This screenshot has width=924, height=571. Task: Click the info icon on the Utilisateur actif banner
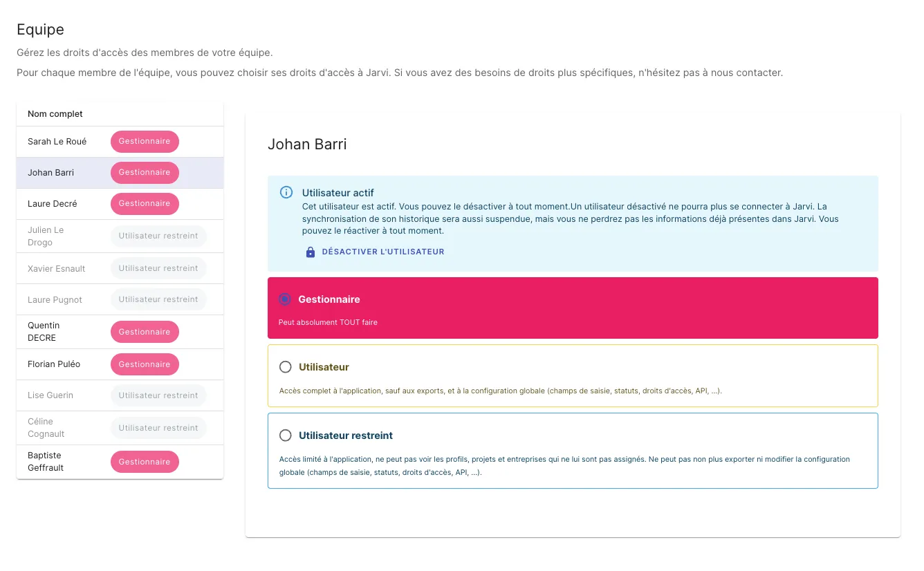[286, 192]
